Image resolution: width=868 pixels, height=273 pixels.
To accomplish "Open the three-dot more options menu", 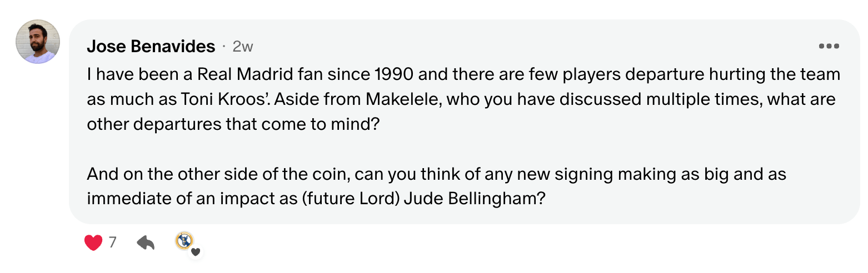I will click(829, 47).
